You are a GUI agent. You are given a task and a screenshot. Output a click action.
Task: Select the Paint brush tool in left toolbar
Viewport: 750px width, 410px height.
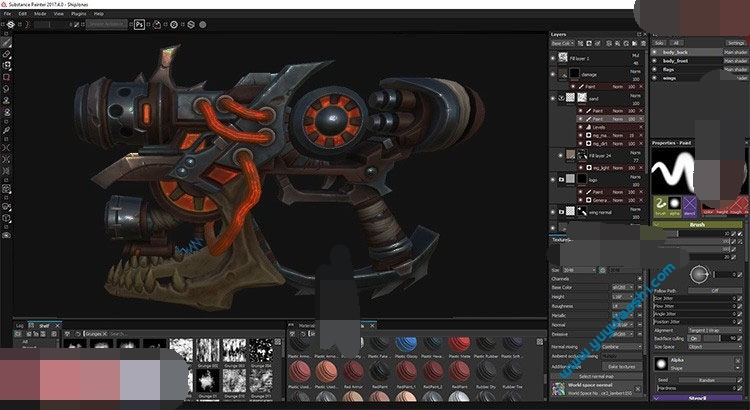[6, 43]
